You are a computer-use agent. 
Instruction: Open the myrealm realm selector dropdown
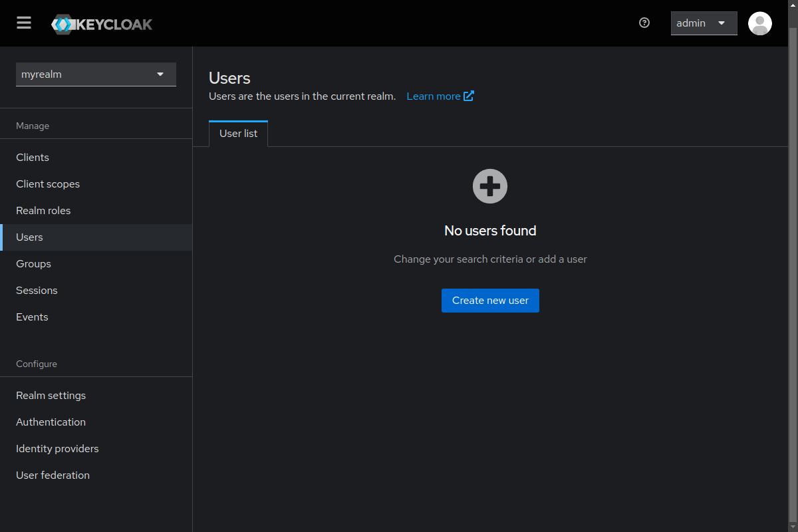click(96, 74)
